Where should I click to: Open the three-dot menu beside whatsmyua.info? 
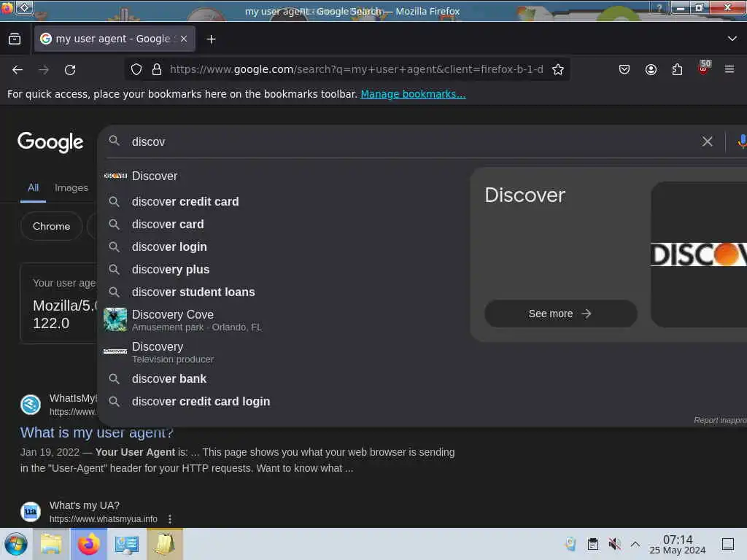click(170, 519)
